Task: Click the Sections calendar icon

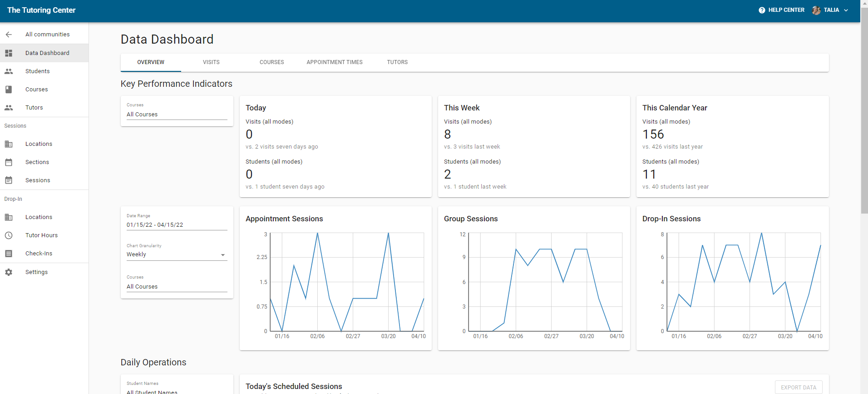Action: pos(9,162)
